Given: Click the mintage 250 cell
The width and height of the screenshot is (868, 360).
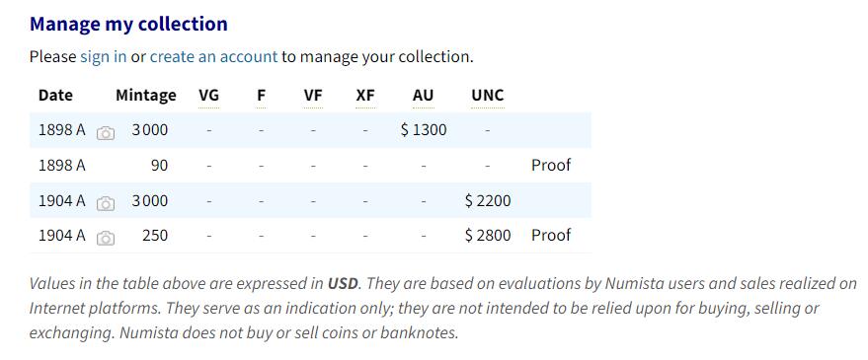Looking at the screenshot, I should [x=155, y=235].
